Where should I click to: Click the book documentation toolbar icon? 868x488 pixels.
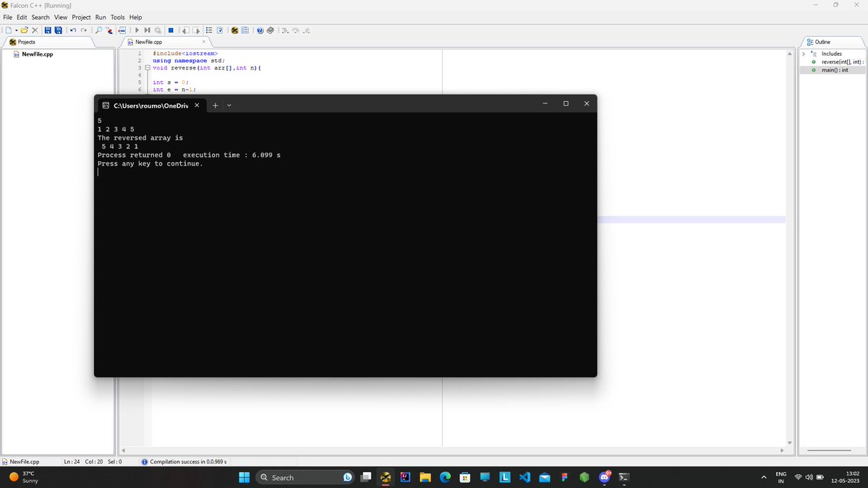pyautogui.click(x=271, y=30)
